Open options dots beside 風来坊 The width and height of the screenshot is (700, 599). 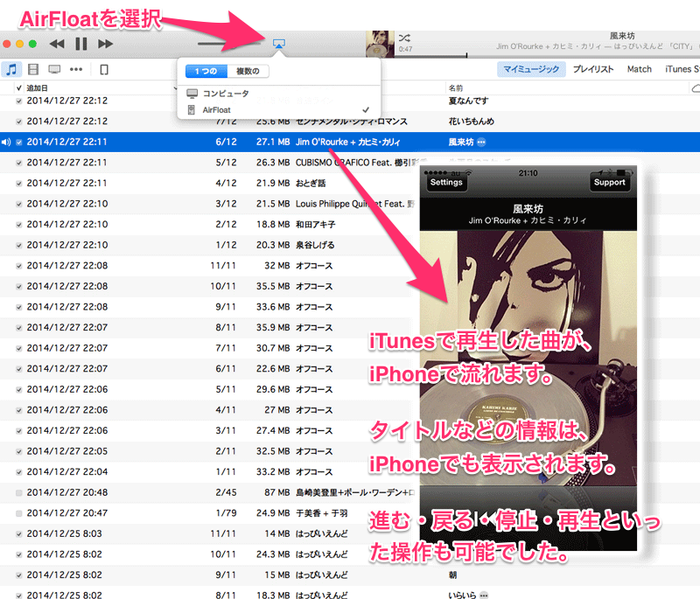[481, 143]
